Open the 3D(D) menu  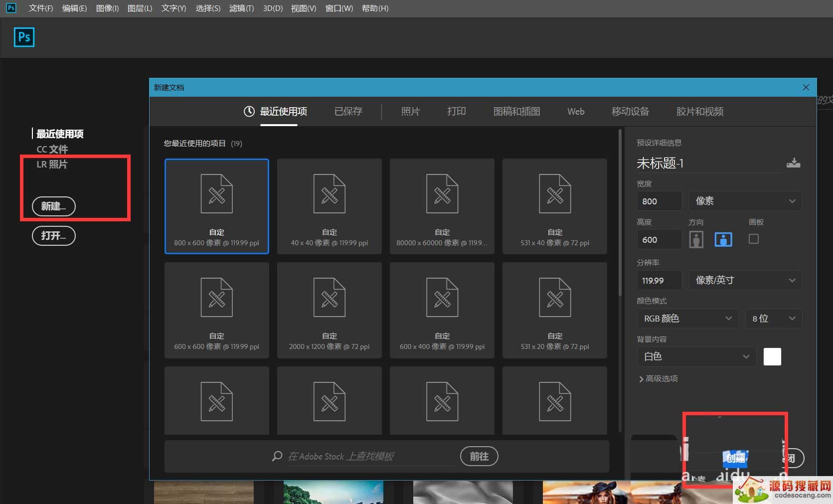pos(273,8)
